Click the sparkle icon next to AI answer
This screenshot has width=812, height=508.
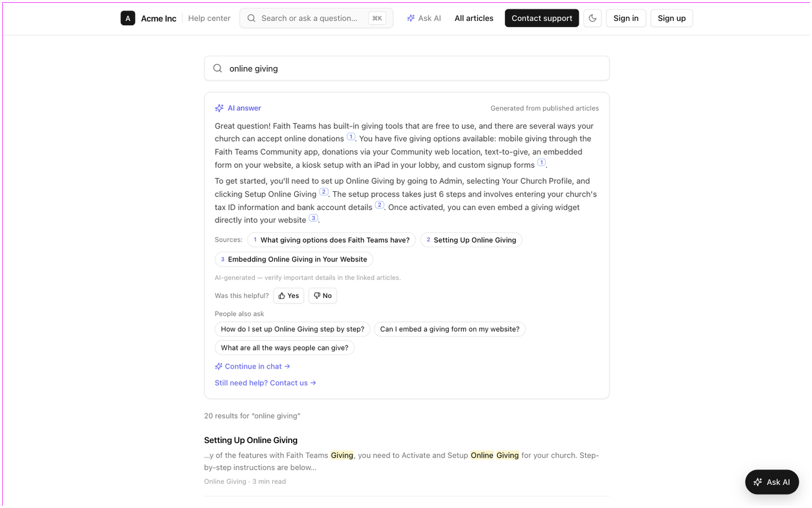tap(219, 108)
